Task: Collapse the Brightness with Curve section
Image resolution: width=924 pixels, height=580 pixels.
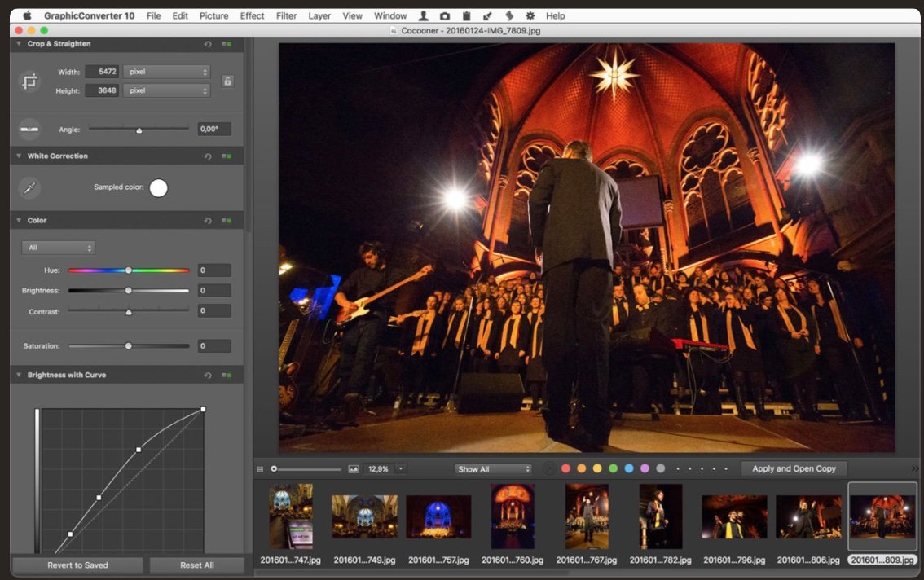Action: pos(19,375)
